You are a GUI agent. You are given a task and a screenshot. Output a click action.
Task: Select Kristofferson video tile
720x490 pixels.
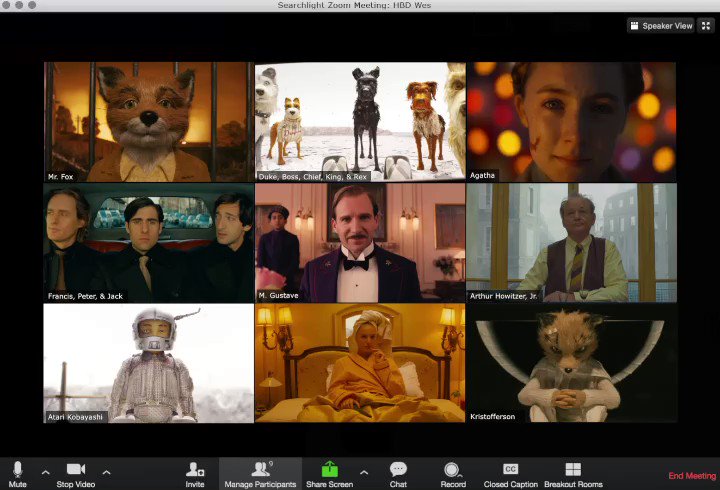[x=571, y=363]
